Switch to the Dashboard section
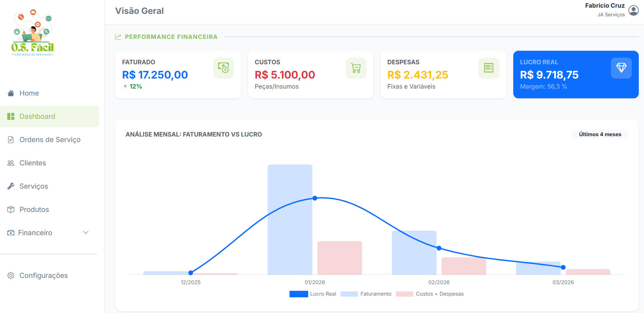Viewport: 644px width, 313px height. (x=37, y=116)
